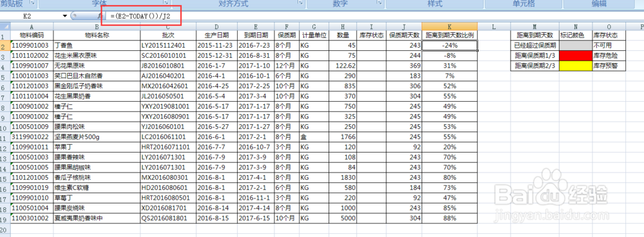644x237 pixels.
Task: Select the cell 库存预警
Action: point(609,66)
